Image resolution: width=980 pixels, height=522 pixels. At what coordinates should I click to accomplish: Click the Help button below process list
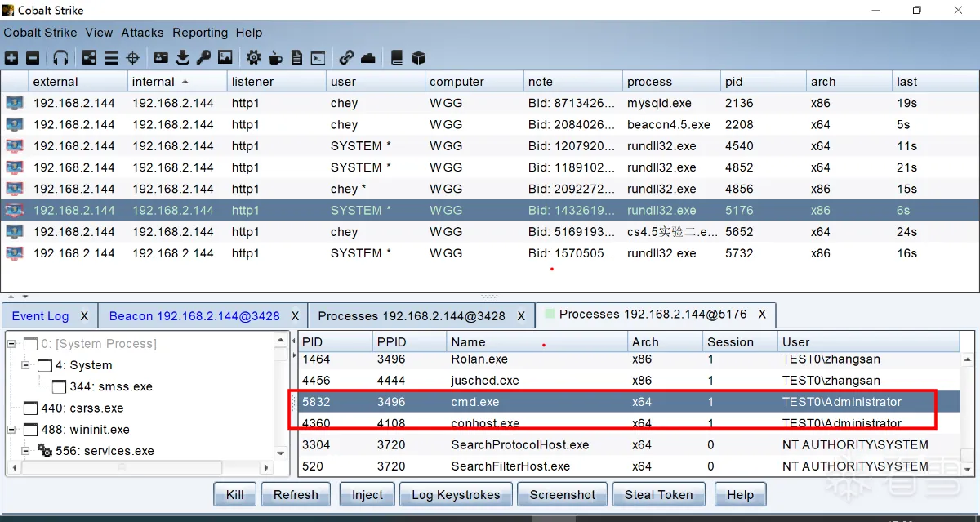pyautogui.click(x=740, y=495)
